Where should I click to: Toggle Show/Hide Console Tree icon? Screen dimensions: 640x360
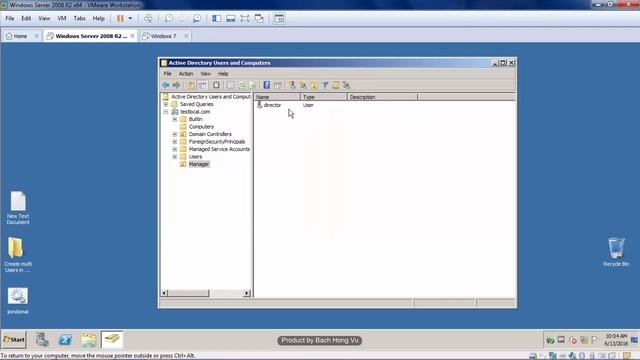click(202, 85)
